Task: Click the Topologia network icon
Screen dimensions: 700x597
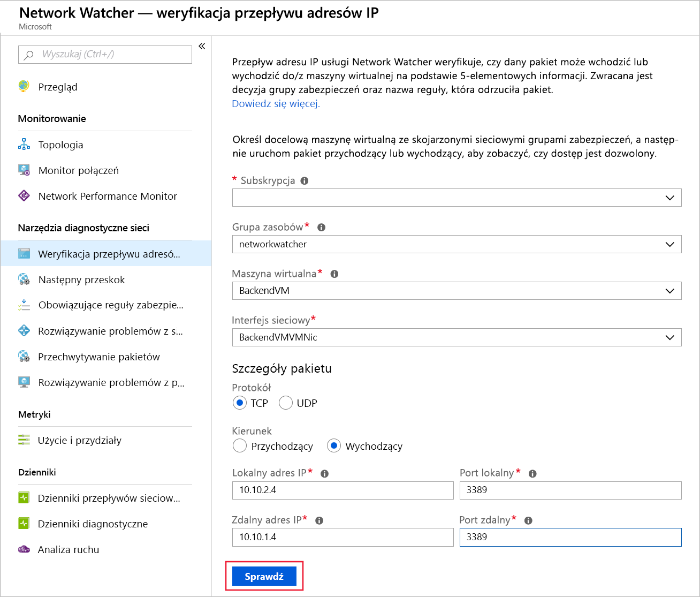Action: (24, 144)
